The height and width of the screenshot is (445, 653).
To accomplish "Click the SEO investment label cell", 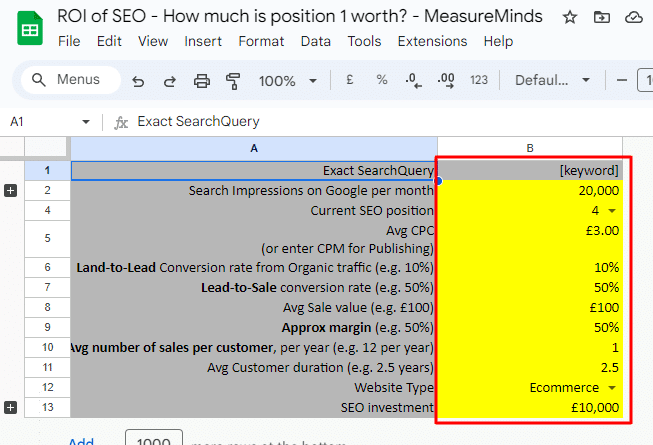I will pyautogui.click(x=254, y=408).
